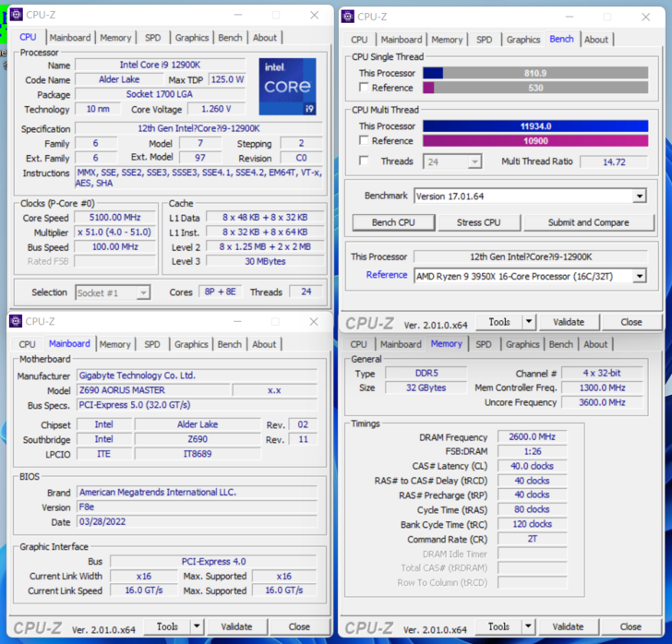
Task: Click the blue Reference link label
Action: point(386,275)
